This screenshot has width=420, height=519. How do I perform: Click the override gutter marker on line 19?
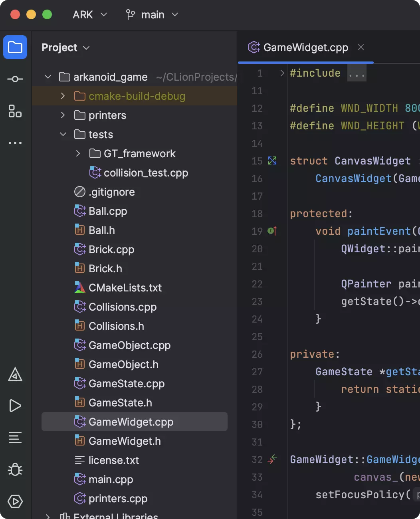coord(272,231)
